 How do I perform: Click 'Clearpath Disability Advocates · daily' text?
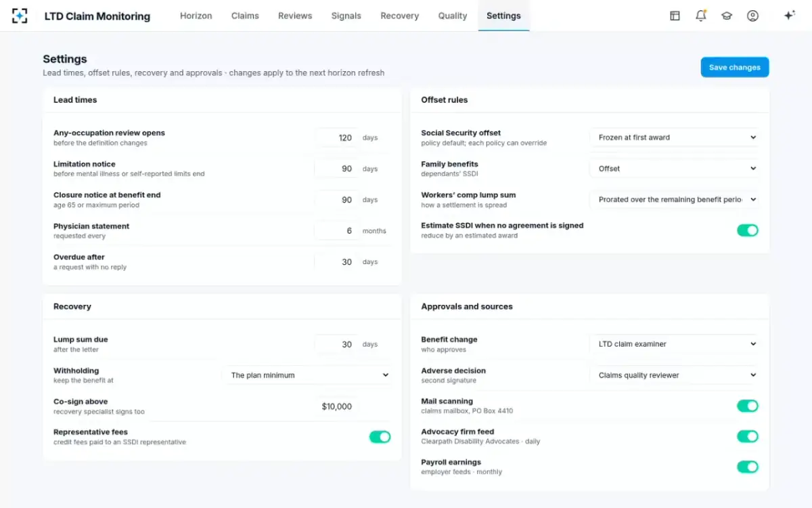480,442
